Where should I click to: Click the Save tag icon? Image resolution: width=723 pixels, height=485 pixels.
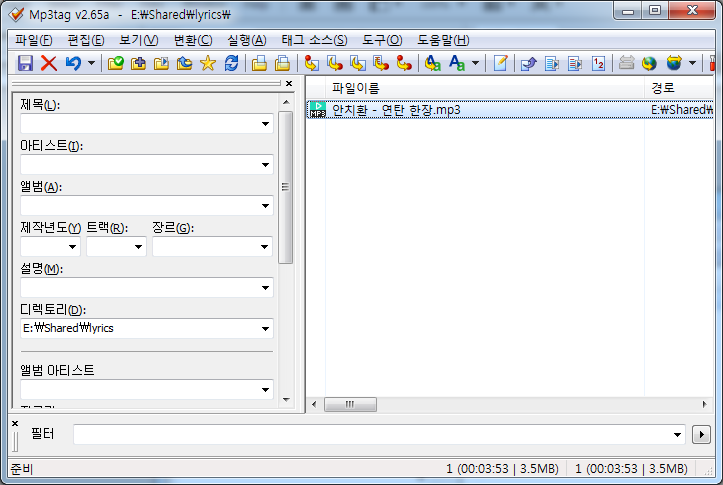(25, 63)
